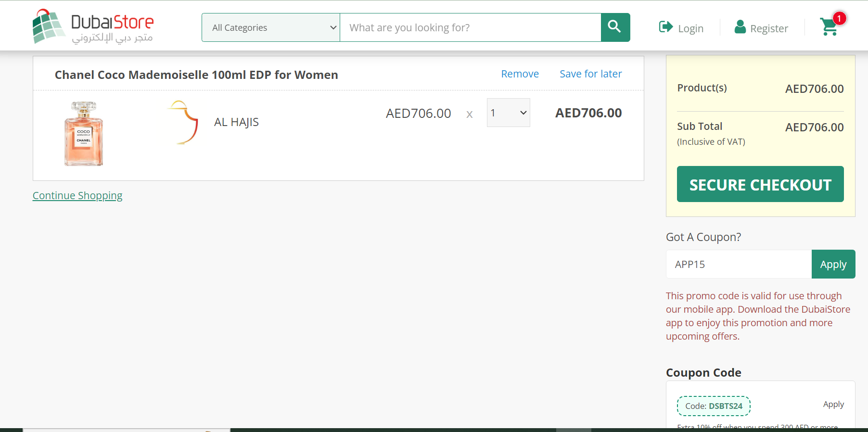Click the Product(s) amount AED706.00
Image resolution: width=868 pixels, height=432 pixels.
point(814,89)
